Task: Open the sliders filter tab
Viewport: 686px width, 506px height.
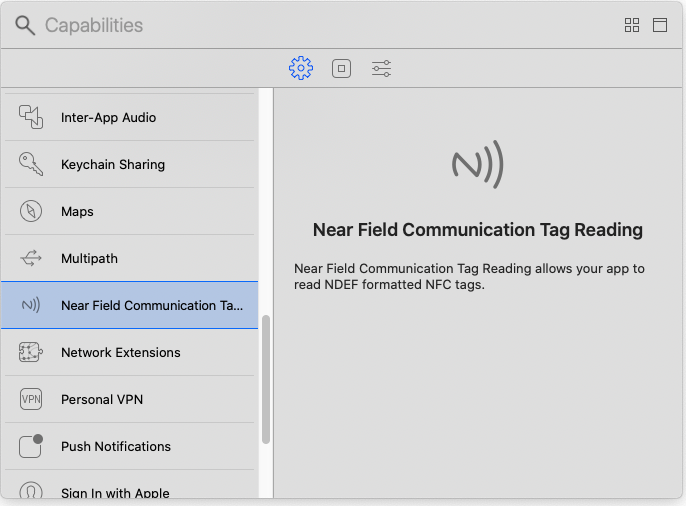Action: point(381,68)
